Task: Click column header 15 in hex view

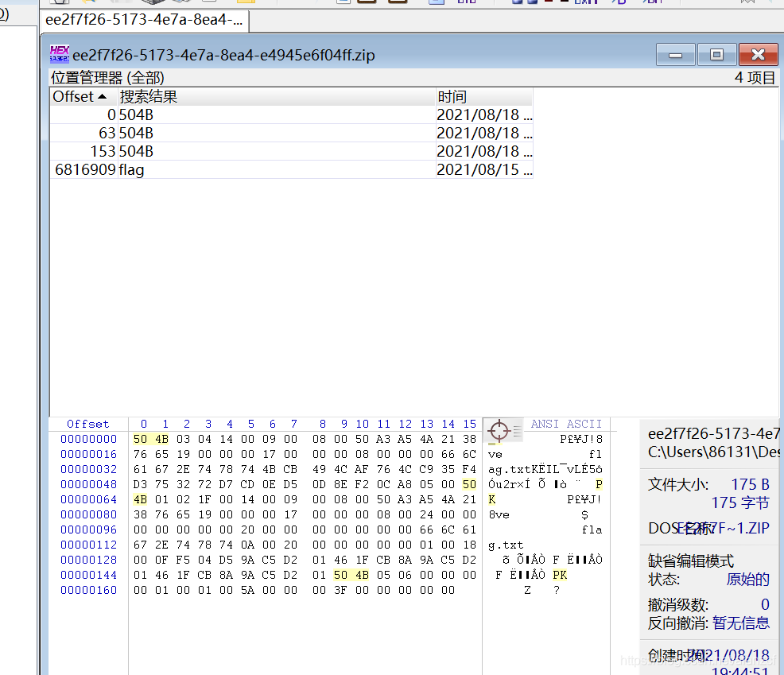Action: coord(469,424)
